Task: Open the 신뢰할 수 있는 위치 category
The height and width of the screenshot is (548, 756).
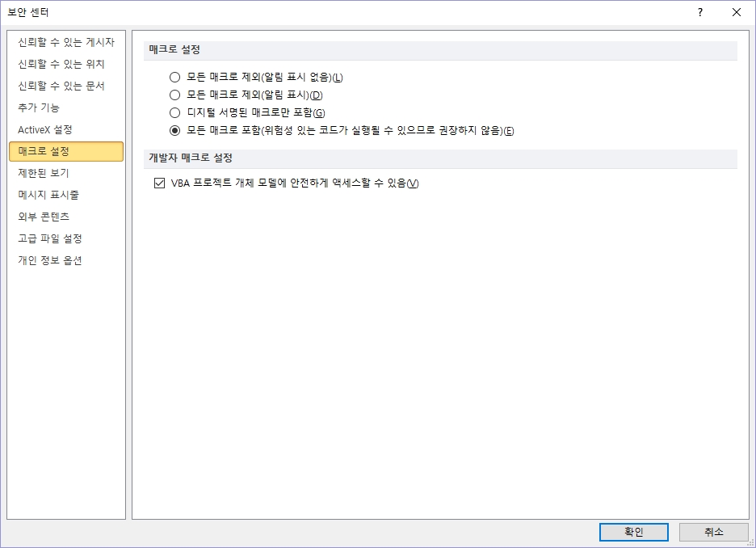Action: coord(66,64)
